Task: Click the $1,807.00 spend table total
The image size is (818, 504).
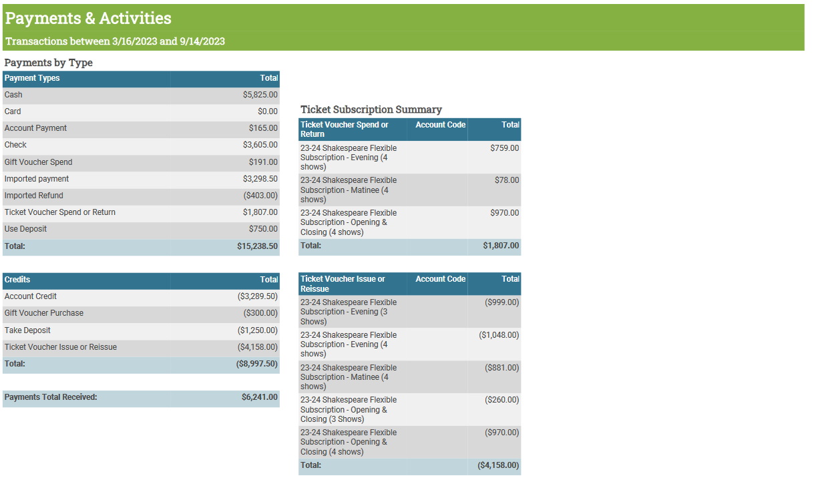Action: 501,246
